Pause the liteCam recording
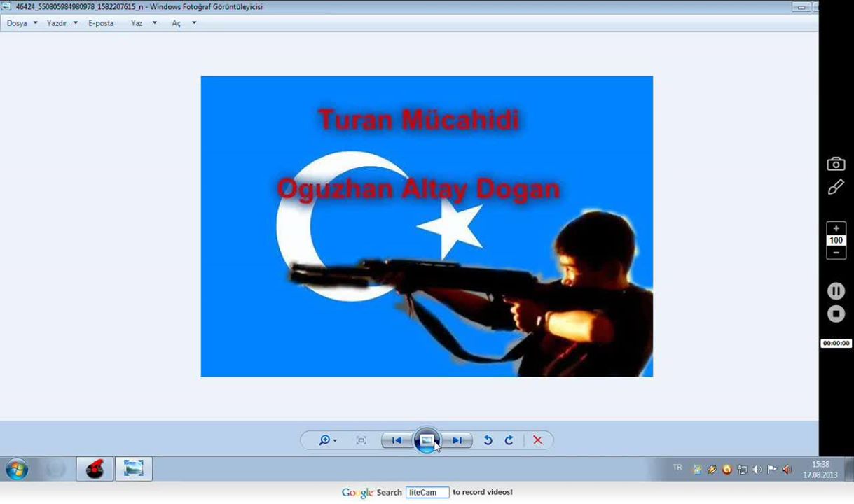 (836, 290)
